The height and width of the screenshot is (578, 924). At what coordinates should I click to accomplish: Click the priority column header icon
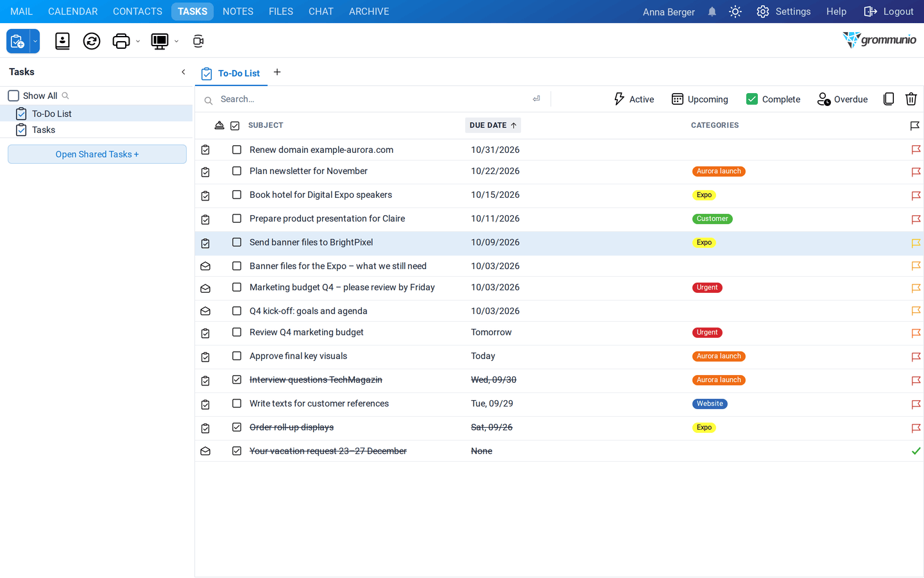click(219, 125)
